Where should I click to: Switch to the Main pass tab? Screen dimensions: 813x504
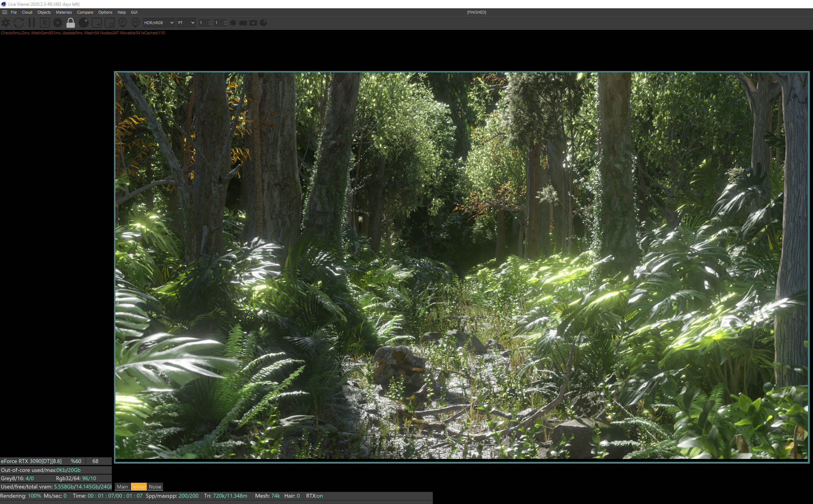pos(122,487)
